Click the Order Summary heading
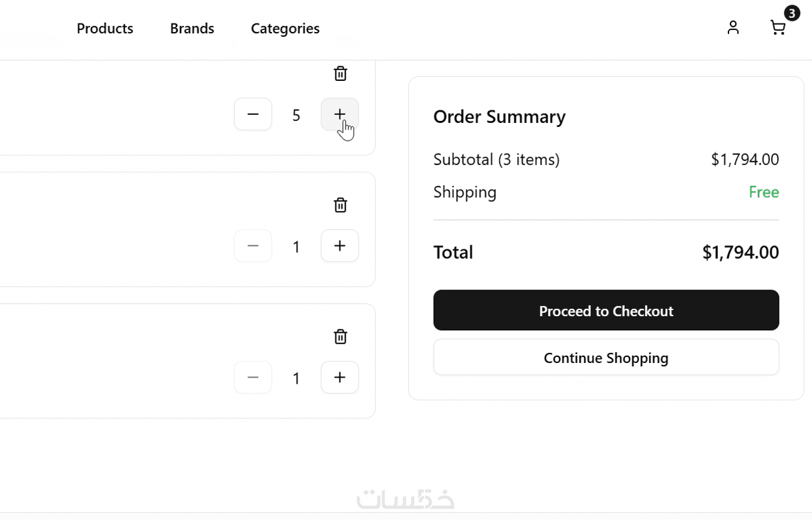The image size is (812, 520). coord(499,116)
